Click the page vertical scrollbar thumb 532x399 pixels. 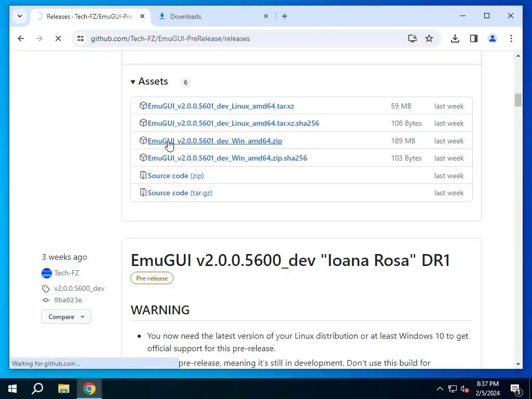coord(518,100)
